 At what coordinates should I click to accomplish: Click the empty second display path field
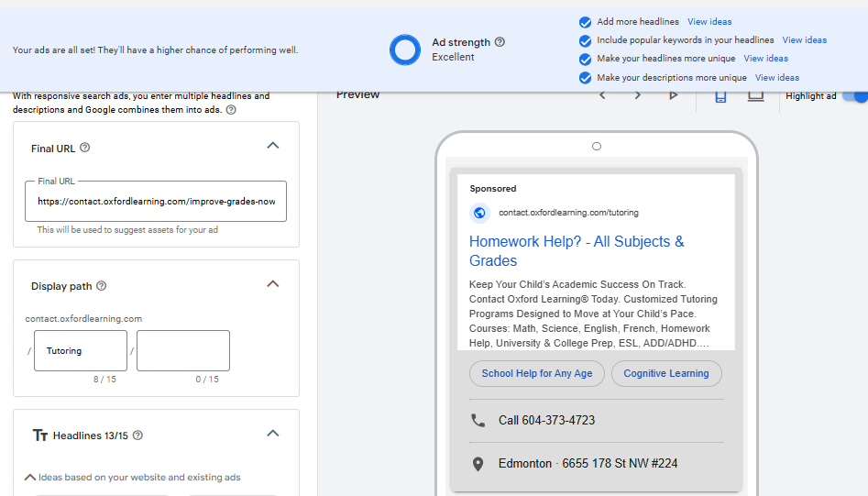coord(183,350)
